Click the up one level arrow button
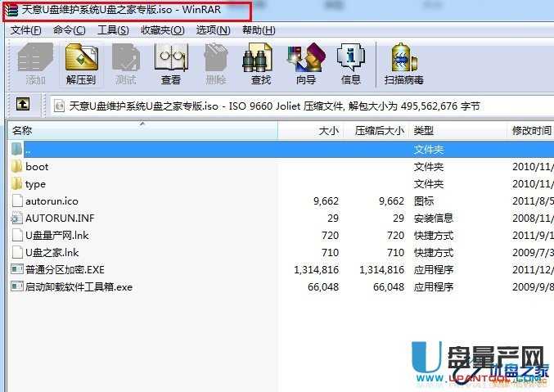This screenshot has width=554, height=392. click(23, 105)
